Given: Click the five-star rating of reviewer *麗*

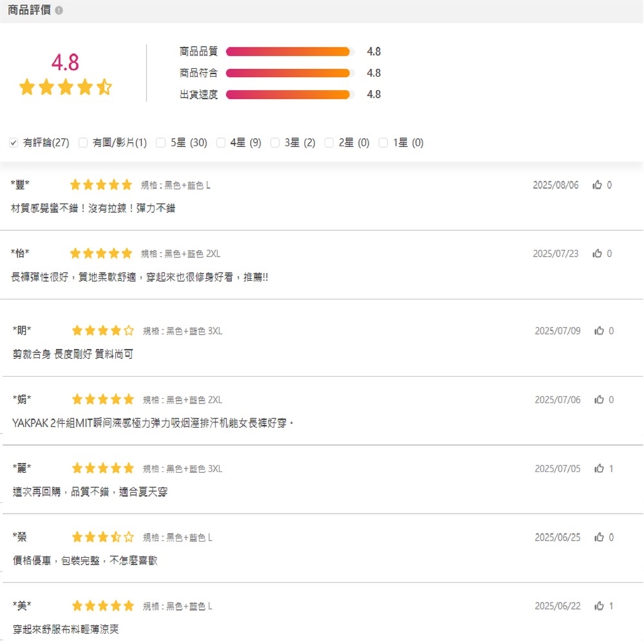Looking at the screenshot, I should tap(103, 468).
